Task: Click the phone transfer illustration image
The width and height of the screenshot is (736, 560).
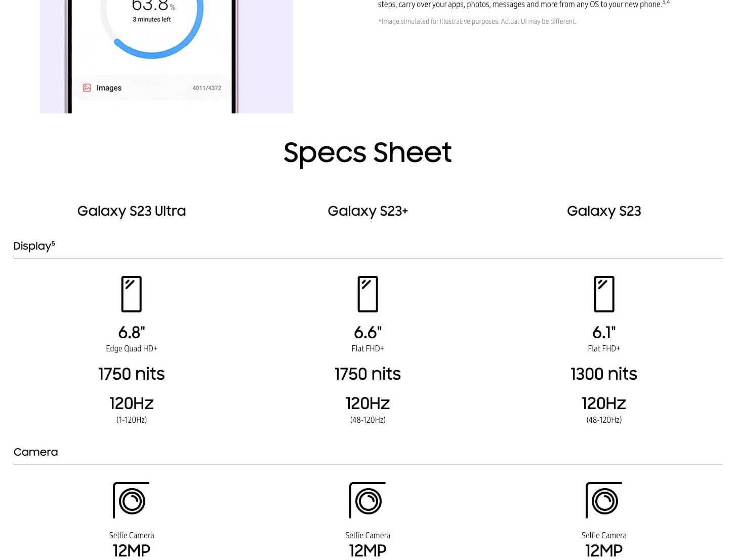Action: [x=167, y=57]
